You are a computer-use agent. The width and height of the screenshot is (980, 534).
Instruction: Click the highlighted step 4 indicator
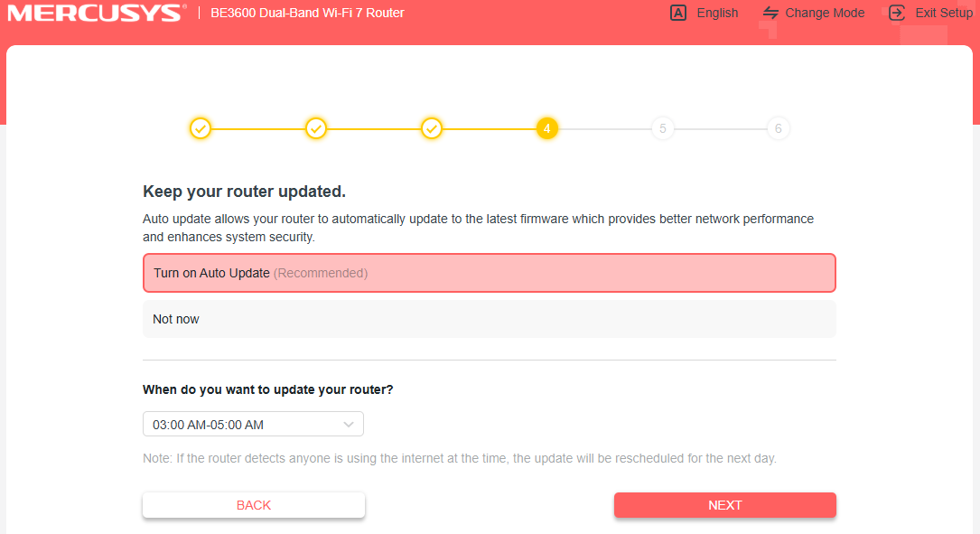click(x=547, y=128)
